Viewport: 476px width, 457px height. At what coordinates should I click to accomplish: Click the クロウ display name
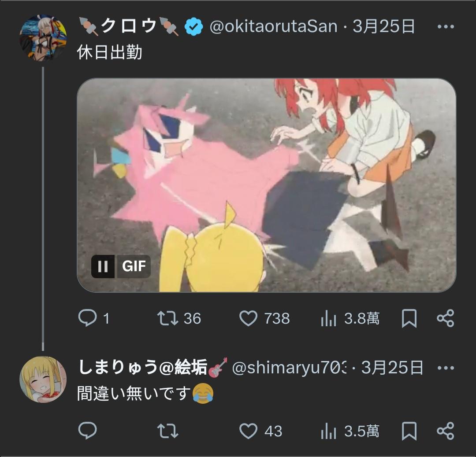(x=129, y=27)
